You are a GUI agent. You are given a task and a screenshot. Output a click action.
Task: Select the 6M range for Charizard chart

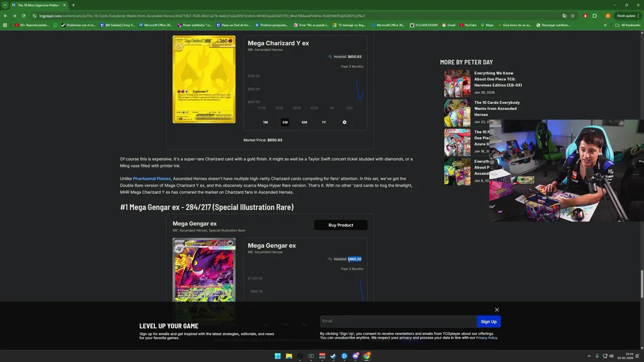tap(304, 122)
